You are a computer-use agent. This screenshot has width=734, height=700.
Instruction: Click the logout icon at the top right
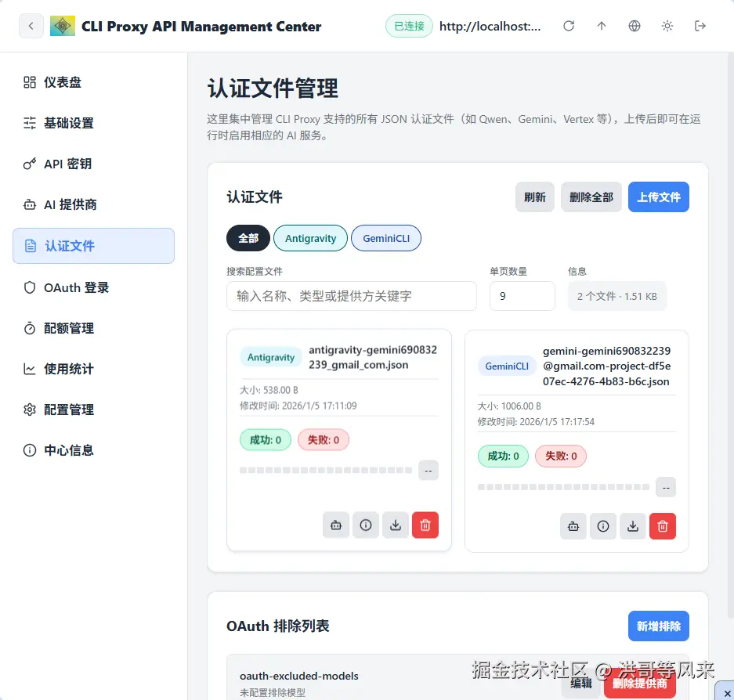(x=700, y=25)
